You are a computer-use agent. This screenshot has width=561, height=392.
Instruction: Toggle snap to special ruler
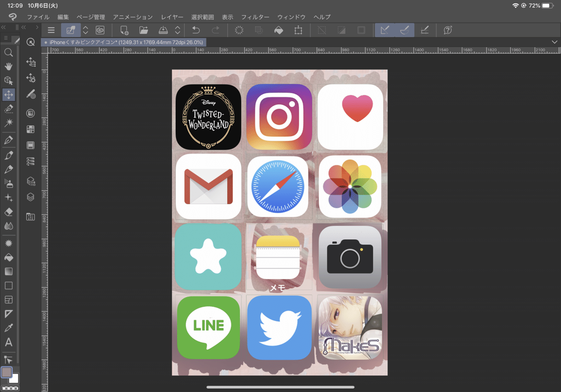click(x=404, y=30)
